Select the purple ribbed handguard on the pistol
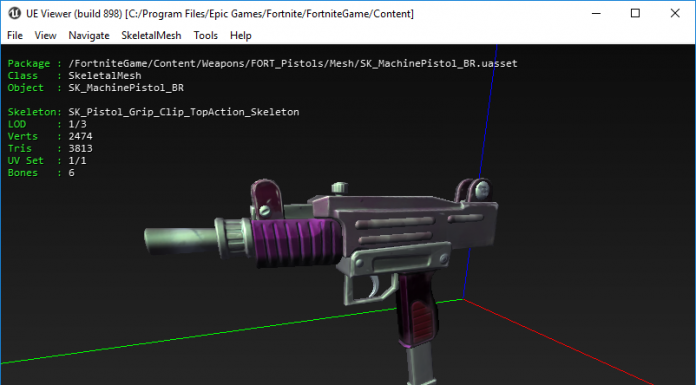 [295, 242]
